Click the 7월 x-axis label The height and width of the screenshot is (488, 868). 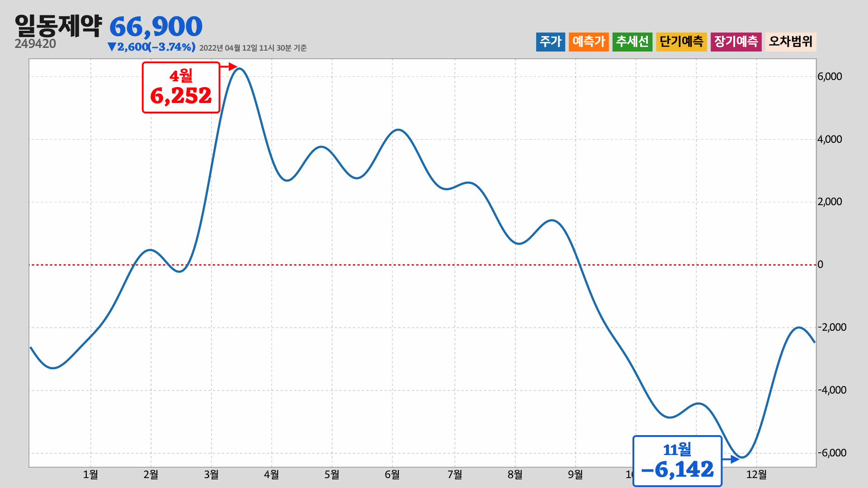point(455,474)
